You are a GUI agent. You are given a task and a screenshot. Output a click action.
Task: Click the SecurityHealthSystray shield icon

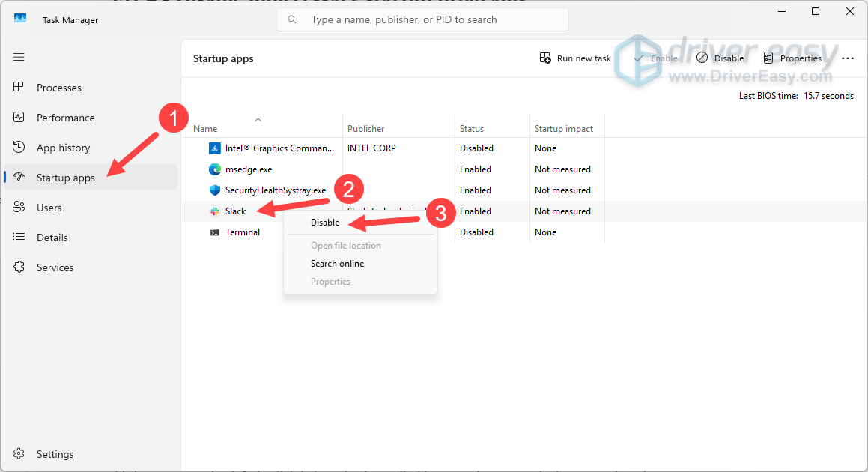click(x=215, y=190)
